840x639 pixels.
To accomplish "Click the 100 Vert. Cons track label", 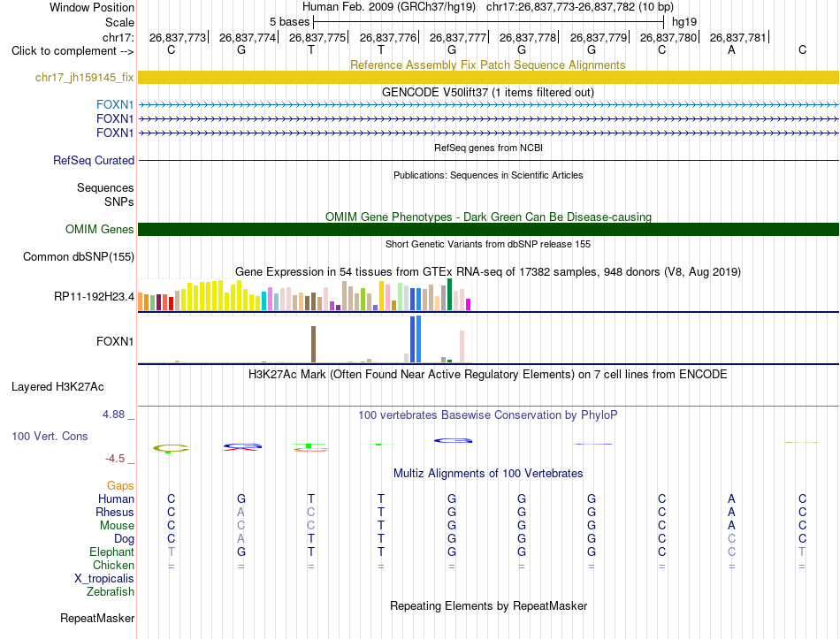I will [50, 436].
